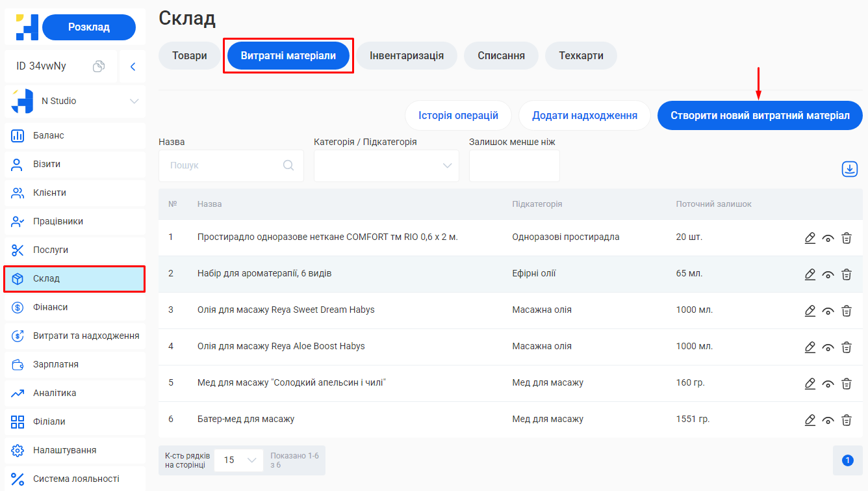Click the search magnifier in Назва field

(289, 166)
